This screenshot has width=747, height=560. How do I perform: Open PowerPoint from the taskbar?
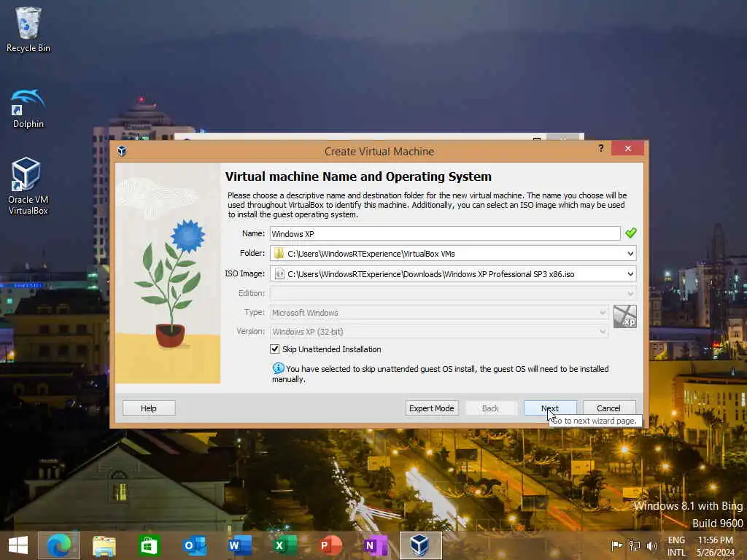(x=330, y=545)
